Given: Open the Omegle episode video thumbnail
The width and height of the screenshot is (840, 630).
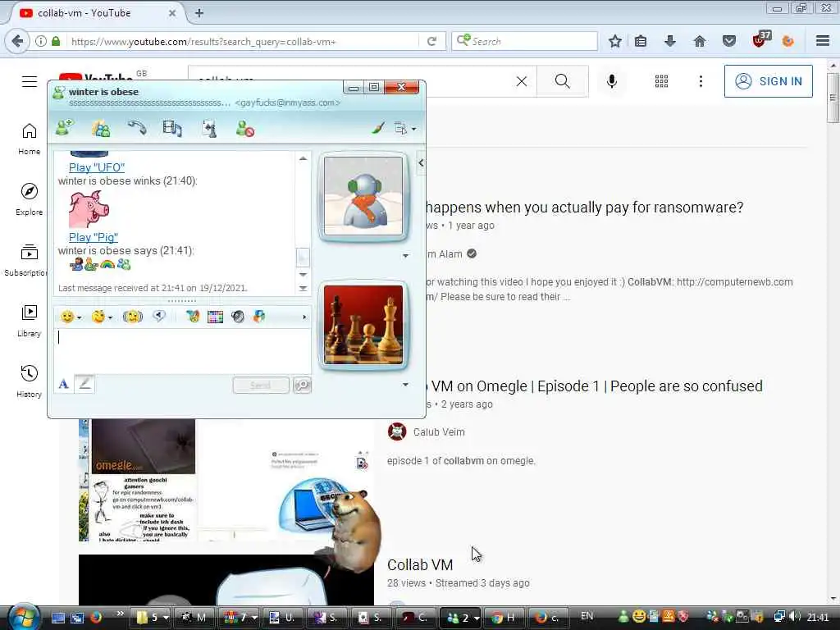Looking at the screenshot, I should 226,480.
